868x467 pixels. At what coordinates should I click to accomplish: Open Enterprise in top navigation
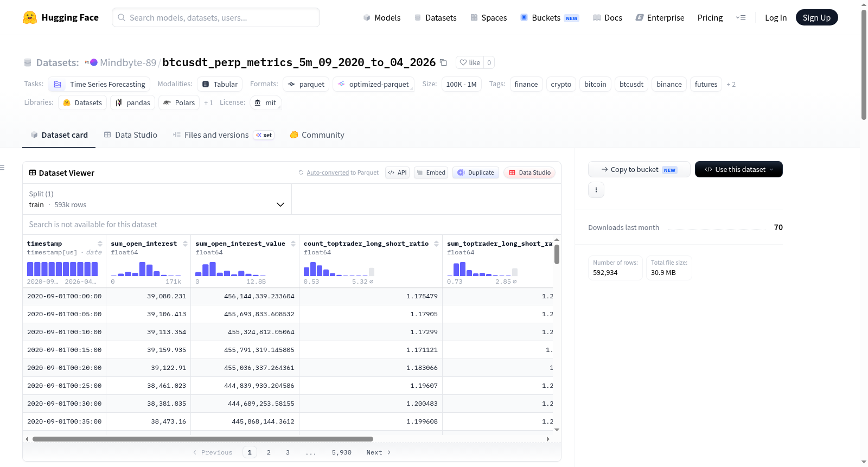[x=660, y=17]
